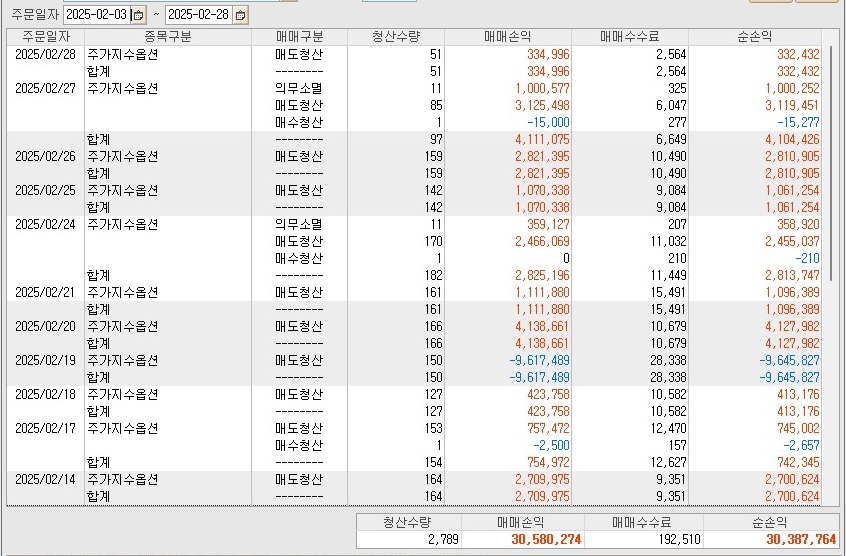Screen dimensions: 846x556
Task: Click the 매매수수료 column header in the table
Action: (x=630, y=37)
